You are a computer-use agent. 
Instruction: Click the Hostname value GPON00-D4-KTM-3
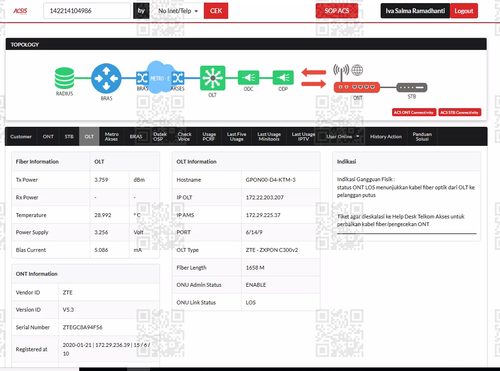(x=271, y=180)
